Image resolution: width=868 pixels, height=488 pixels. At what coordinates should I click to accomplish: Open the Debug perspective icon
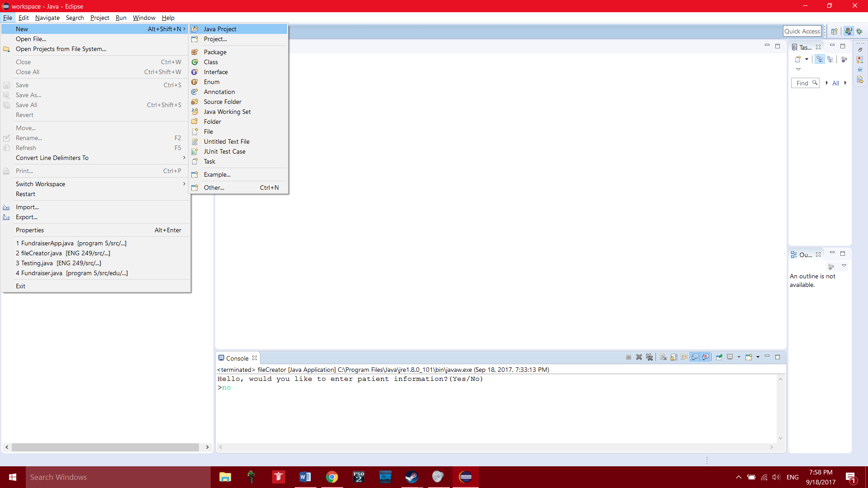tap(860, 31)
